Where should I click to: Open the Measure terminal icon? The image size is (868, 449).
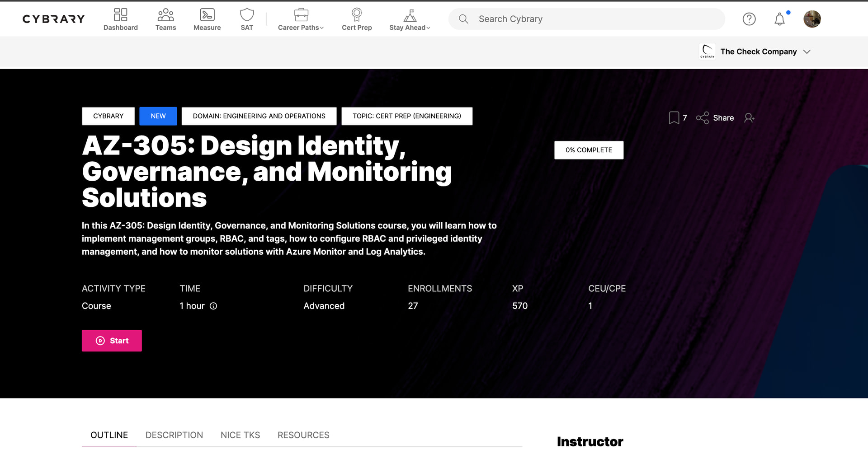click(x=207, y=15)
